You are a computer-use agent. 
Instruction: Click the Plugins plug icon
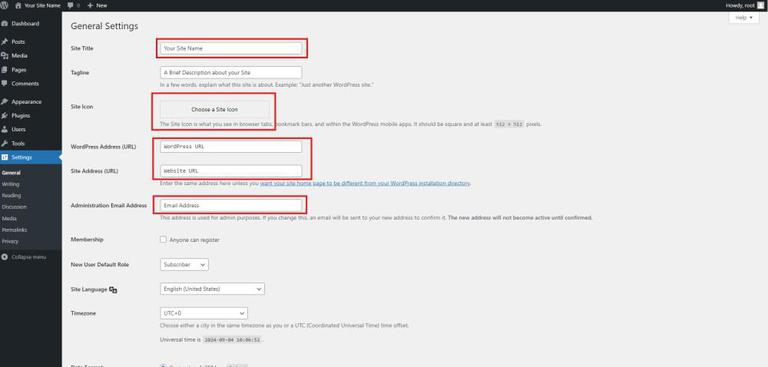point(5,116)
